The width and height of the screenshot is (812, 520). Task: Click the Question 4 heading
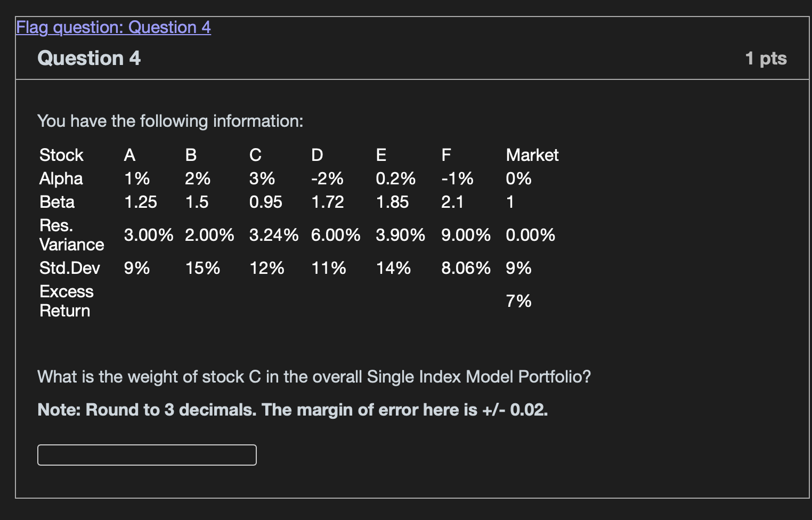[x=89, y=58]
